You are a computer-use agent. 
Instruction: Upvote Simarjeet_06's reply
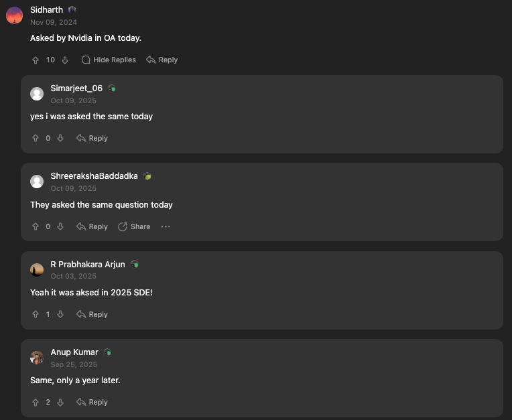pyautogui.click(x=36, y=139)
